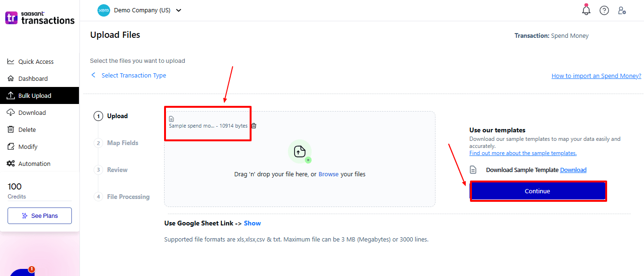Open the user settings icon
This screenshot has height=276, width=644.
click(622, 10)
